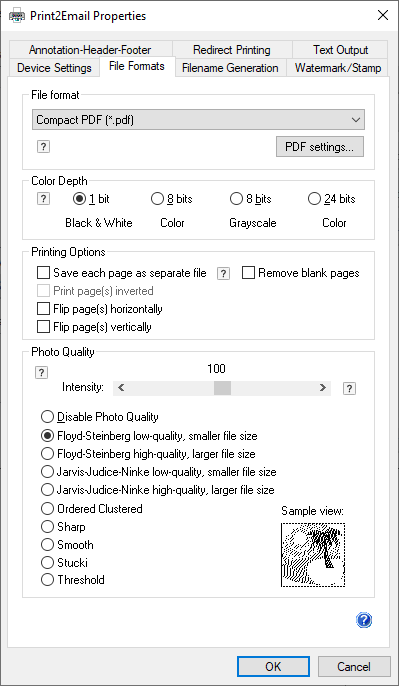The image size is (399, 686).
Task: Switch to the Filename Generation tab
Action: tap(230, 68)
